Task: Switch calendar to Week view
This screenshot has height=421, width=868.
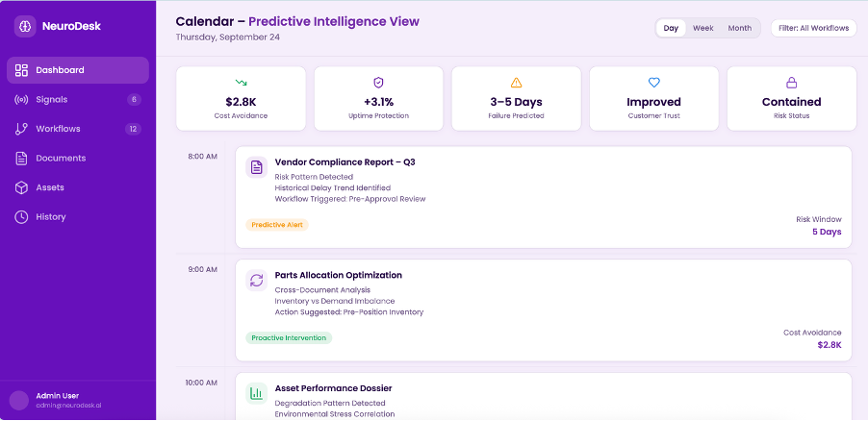Action: pyautogui.click(x=703, y=28)
